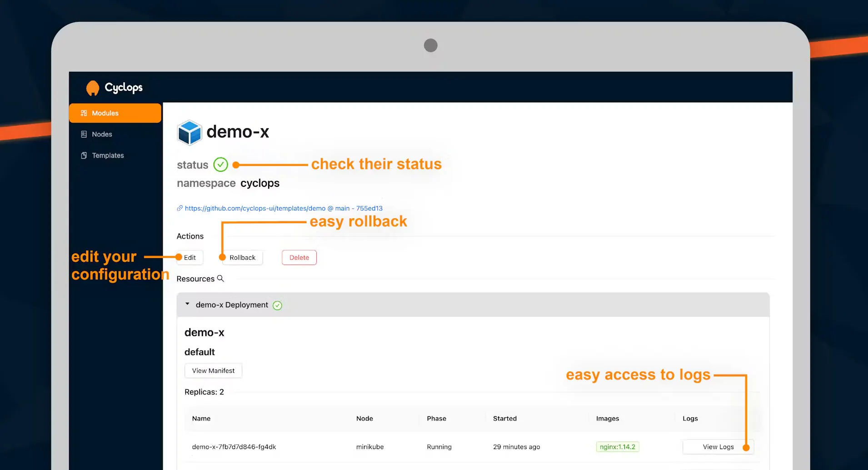Click the red Delete button

(x=299, y=257)
